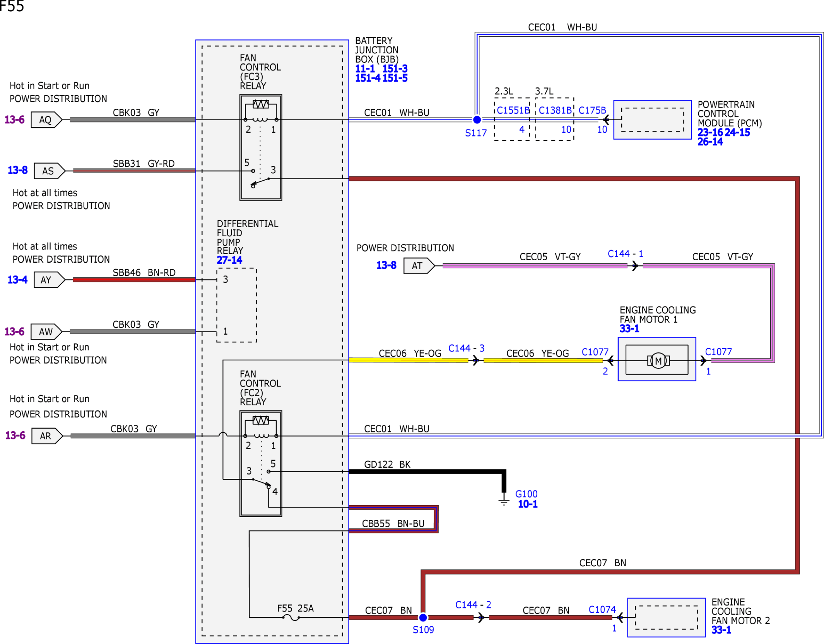Open the 13-6 reference beside AQ
This screenshot has width=824, height=644.
(15, 120)
